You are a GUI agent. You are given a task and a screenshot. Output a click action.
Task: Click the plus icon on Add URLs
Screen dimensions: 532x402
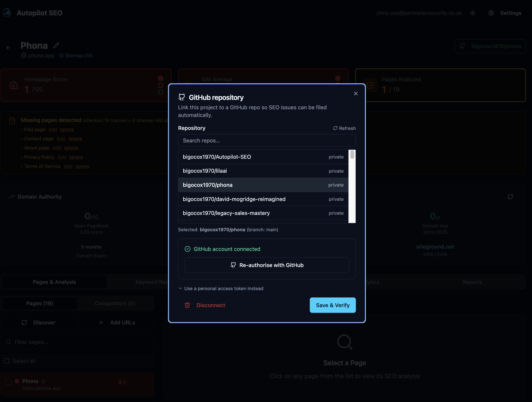[101, 323]
